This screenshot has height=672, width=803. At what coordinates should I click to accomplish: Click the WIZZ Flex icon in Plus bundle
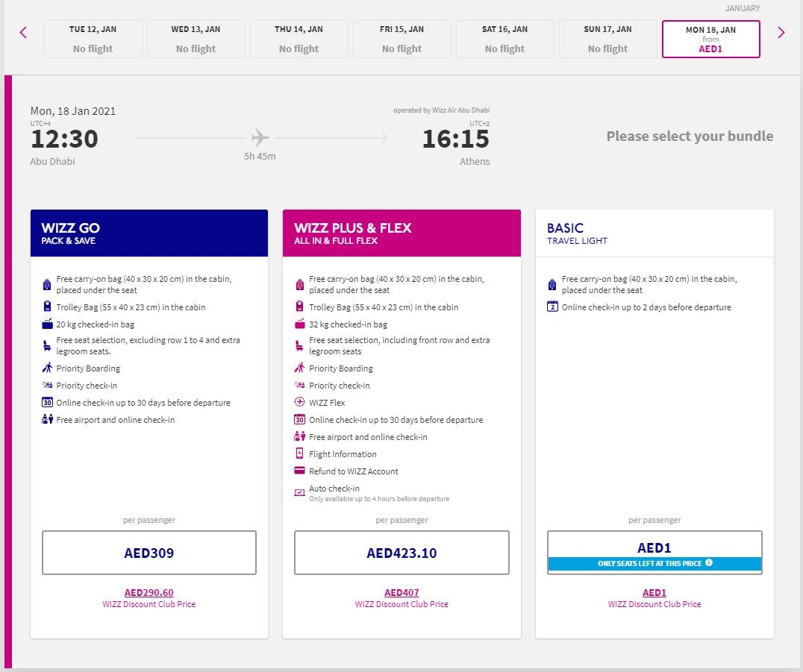tap(299, 402)
